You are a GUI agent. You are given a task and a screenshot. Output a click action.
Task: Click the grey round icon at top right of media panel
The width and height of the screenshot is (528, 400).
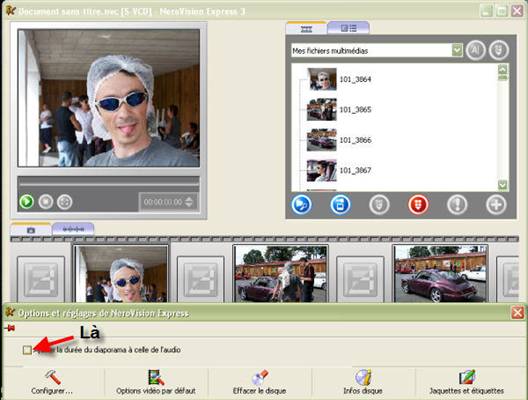pos(499,50)
